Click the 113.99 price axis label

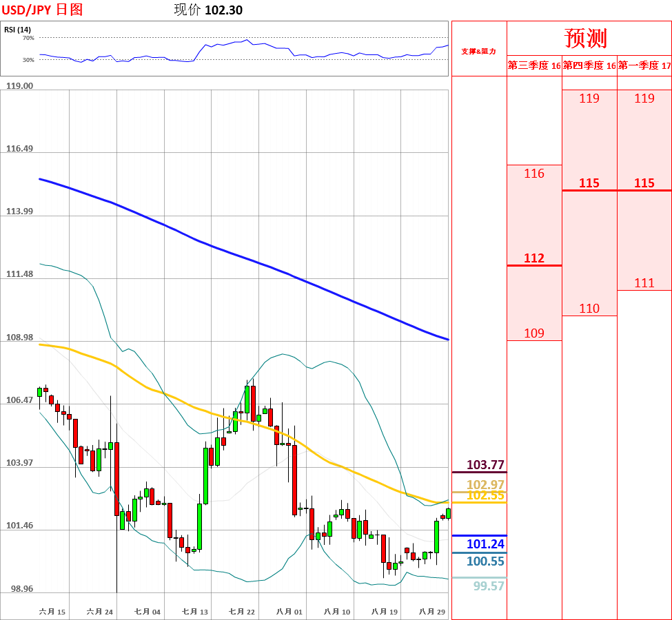click(20, 211)
